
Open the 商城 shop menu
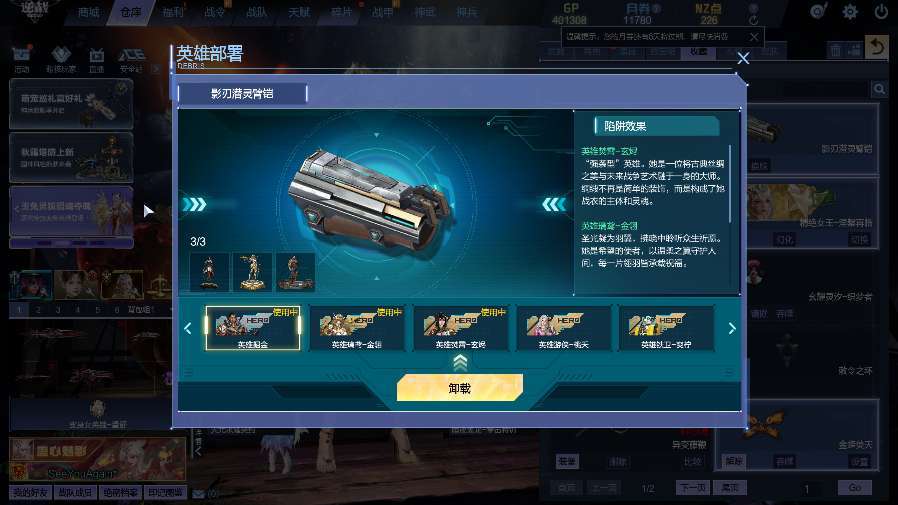click(89, 12)
